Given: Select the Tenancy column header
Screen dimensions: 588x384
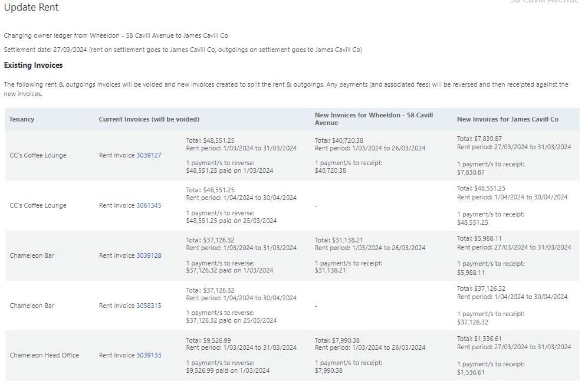Looking at the screenshot, I should [x=21, y=119].
